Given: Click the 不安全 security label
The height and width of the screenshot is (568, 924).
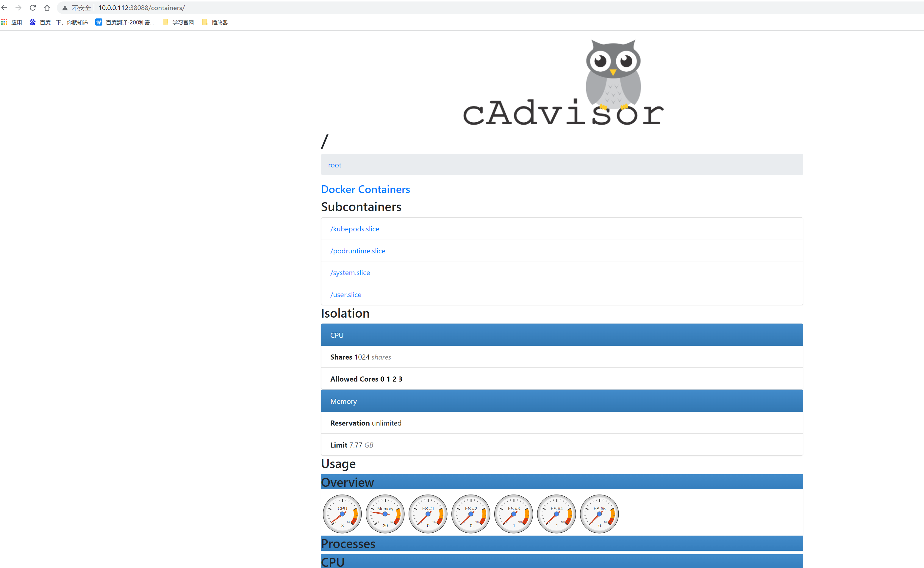Looking at the screenshot, I should [x=81, y=8].
